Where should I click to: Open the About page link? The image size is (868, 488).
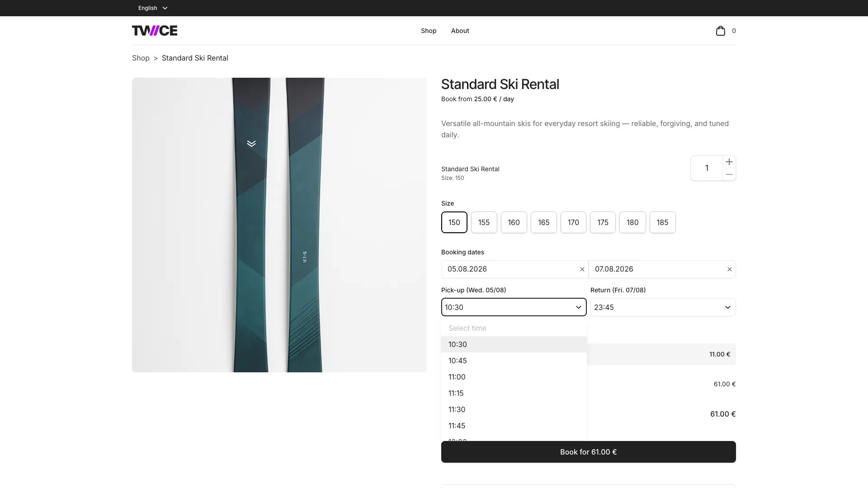pyautogui.click(x=460, y=31)
